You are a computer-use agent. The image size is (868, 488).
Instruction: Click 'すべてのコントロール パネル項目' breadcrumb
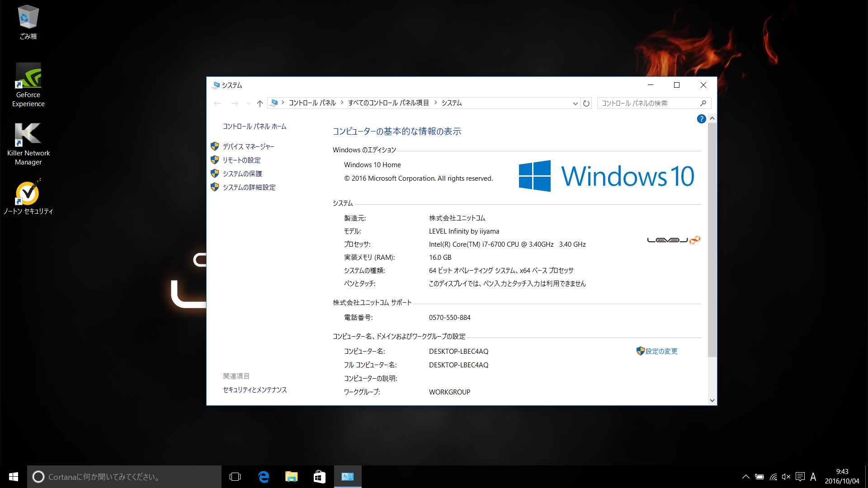click(388, 103)
